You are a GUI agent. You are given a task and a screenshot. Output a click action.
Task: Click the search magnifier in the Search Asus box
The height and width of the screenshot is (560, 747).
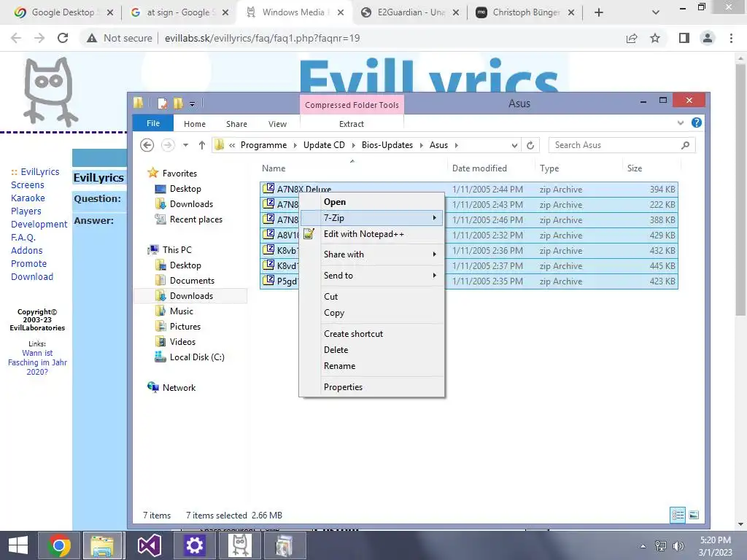685,145
